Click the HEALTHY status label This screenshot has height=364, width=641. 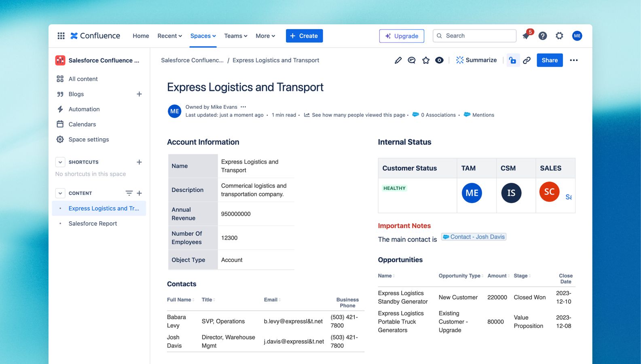point(394,188)
